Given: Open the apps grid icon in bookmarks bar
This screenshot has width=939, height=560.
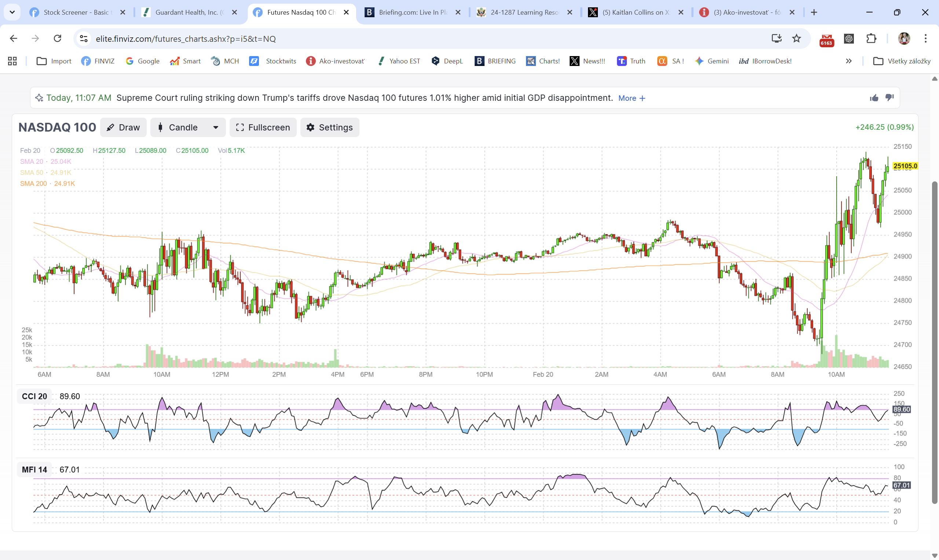Looking at the screenshot, I should tap(12, 61).
